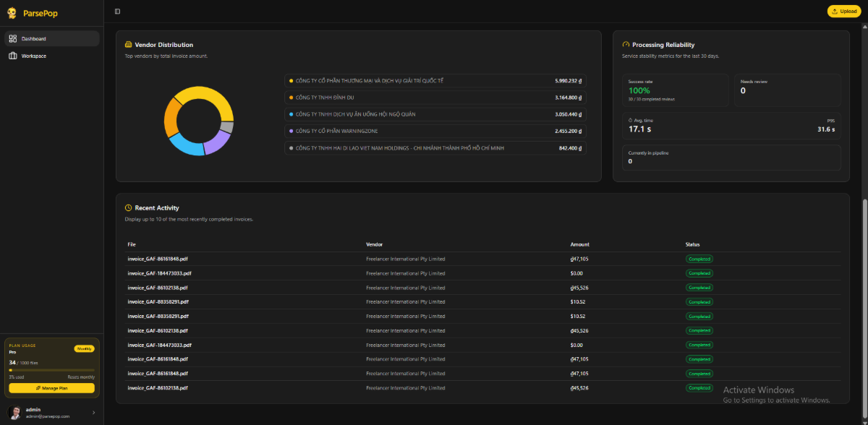Click the Dashboard grid icon
Viewport: 868px width, 425px height.
[13, 38]
